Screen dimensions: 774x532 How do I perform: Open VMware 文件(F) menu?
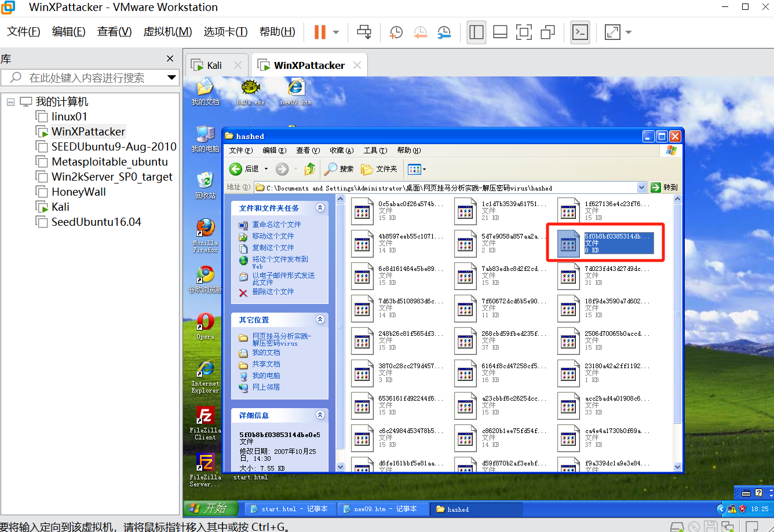pyautogui.click(x=23, y=32)
